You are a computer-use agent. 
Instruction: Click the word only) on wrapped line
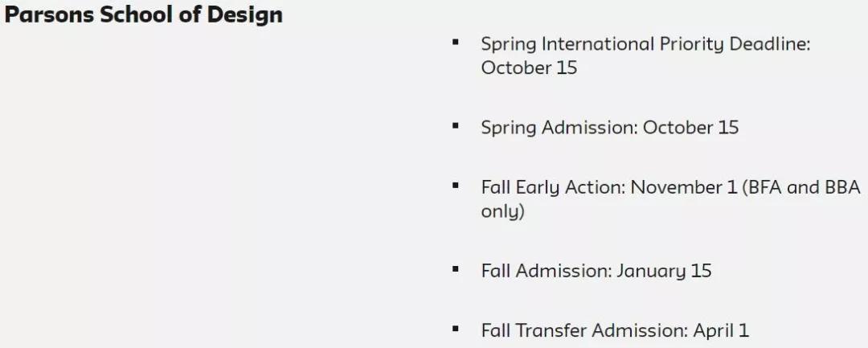coord(502,212)
